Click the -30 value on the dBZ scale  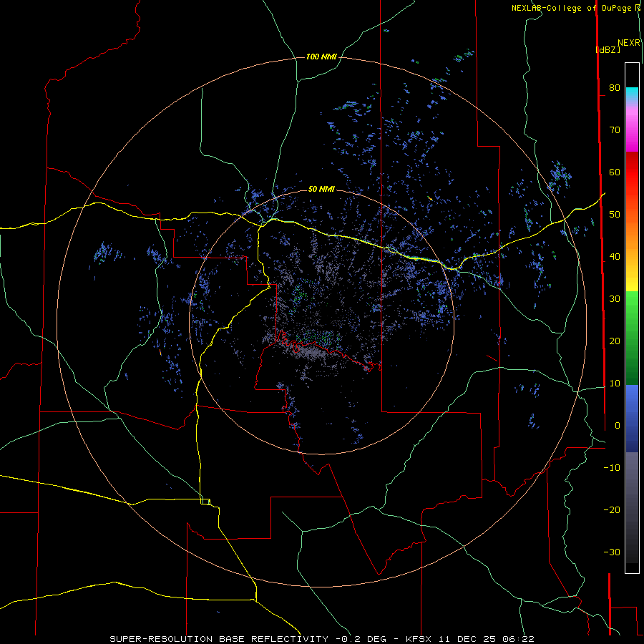coord(612,552)
